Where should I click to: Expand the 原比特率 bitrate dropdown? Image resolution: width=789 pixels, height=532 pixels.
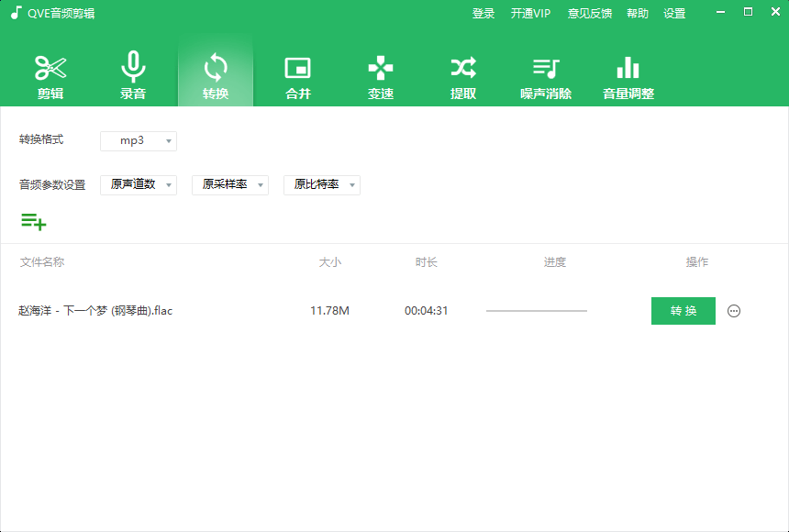[321, 184]
